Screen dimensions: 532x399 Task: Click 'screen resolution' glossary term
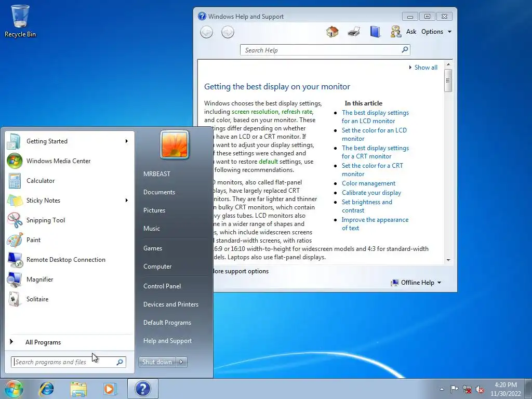tap(255, 112)
